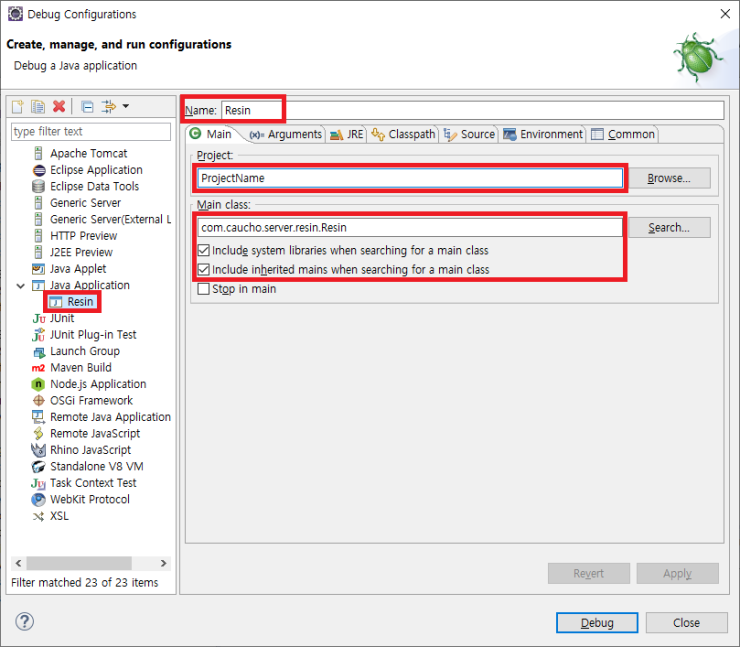Click the filter launch configurations icon
The width and height of the screenshot is (740, 647).
click(x=109, y=107)
